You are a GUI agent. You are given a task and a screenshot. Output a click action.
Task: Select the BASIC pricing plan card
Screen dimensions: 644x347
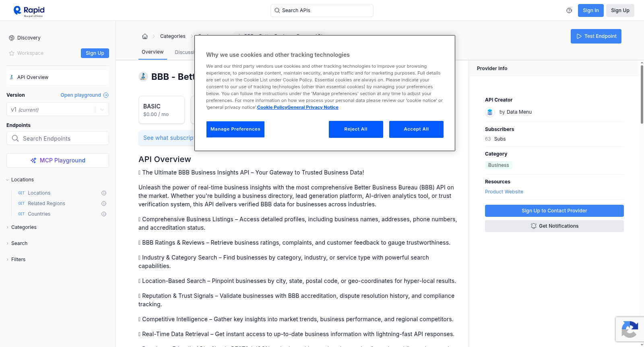coord(161,110)
